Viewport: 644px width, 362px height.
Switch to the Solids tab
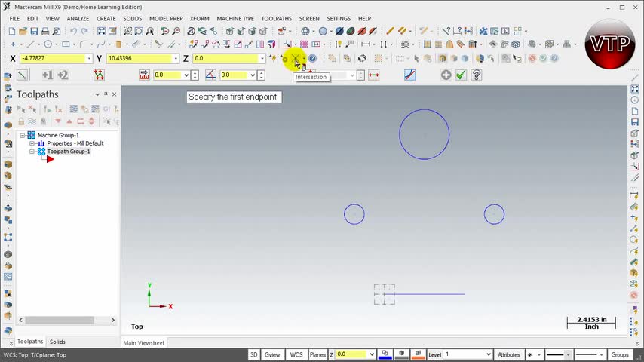pyautogui.click(x=57, y=342)
